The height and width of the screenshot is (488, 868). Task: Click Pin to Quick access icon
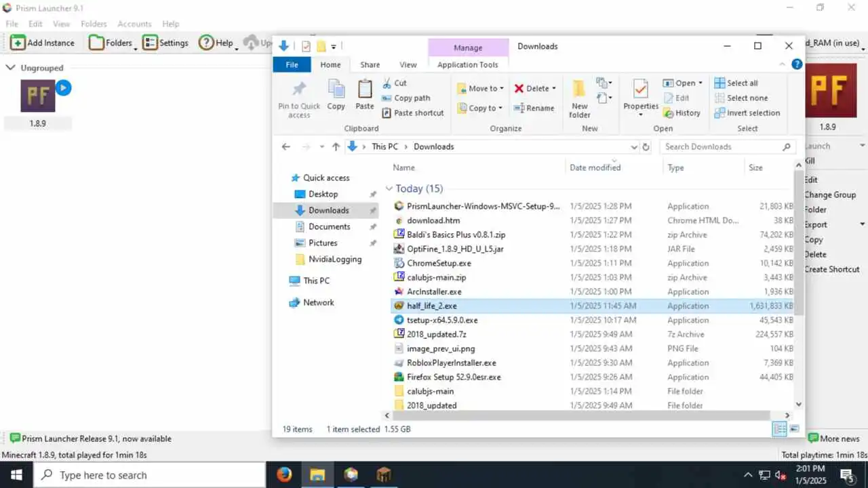click(299, 89)
